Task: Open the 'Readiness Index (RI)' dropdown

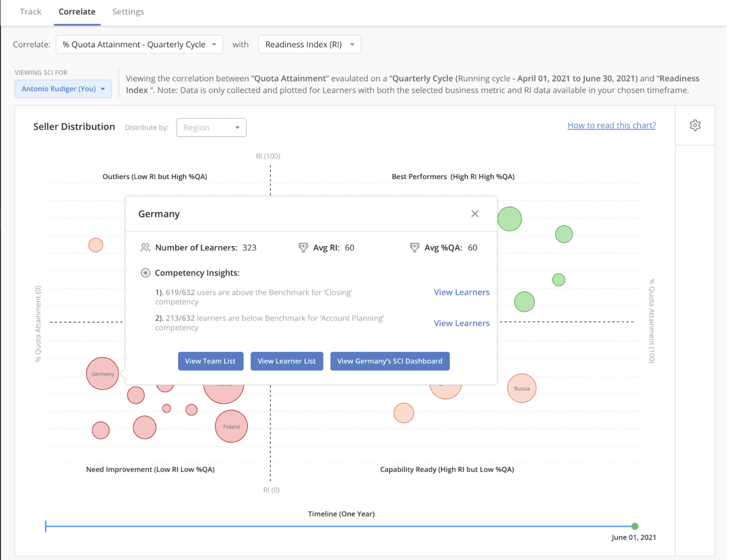Action: tap(310, 44)
